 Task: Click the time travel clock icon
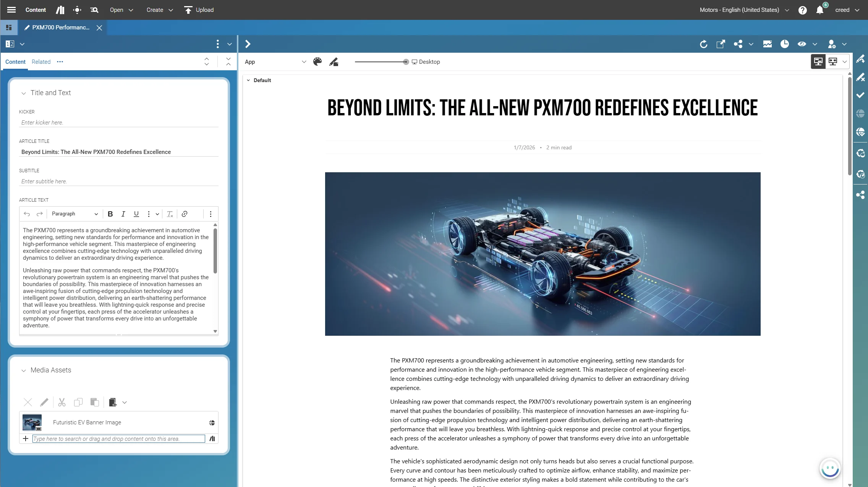pos(785,44)
